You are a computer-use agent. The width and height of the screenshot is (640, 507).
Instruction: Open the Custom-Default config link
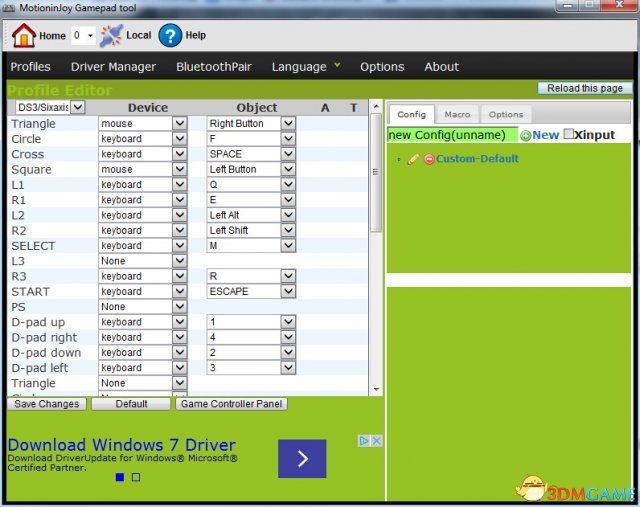[x=477, y=159]
